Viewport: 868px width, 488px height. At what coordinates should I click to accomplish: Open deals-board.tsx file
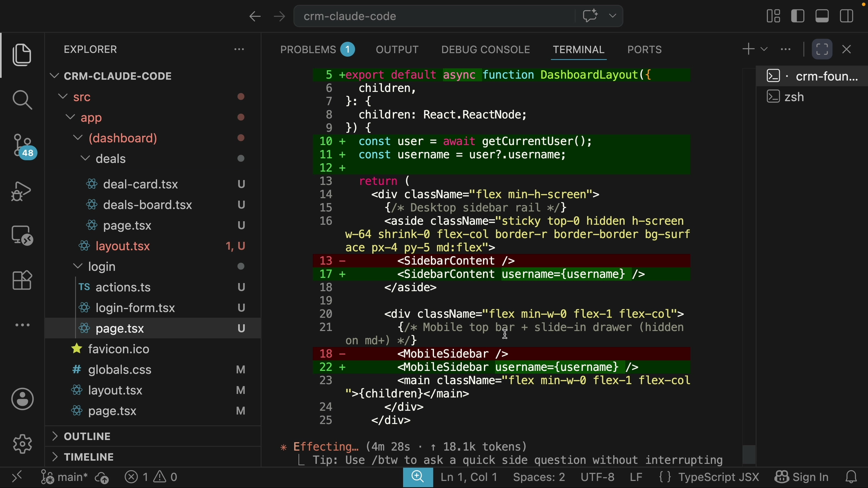153,205
